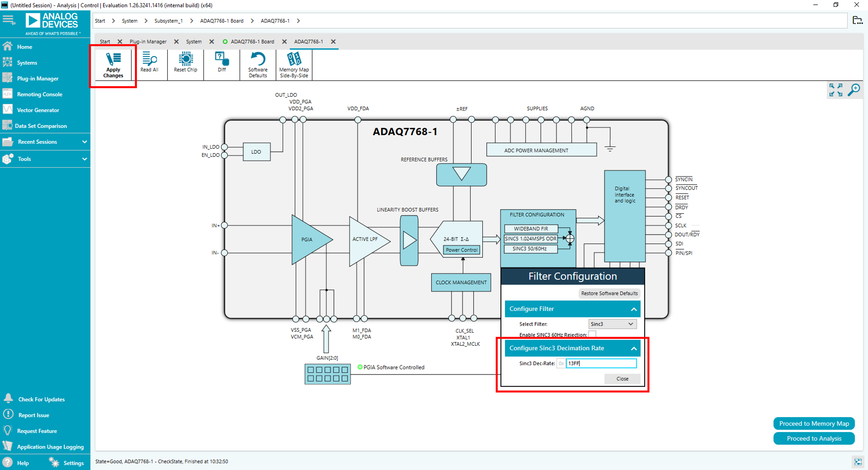
Task: Select the ADAQ7768-1 Board tab
Action: click(252, 41)
